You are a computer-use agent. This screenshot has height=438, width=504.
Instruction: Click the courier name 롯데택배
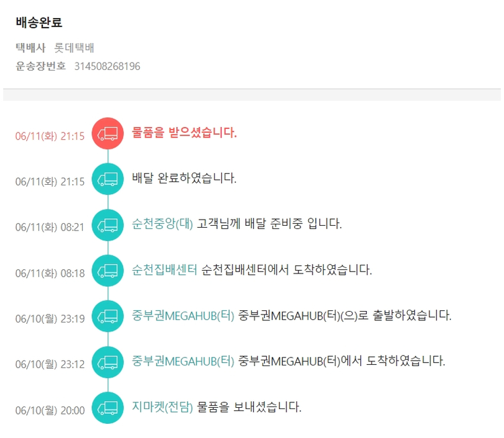74,48
